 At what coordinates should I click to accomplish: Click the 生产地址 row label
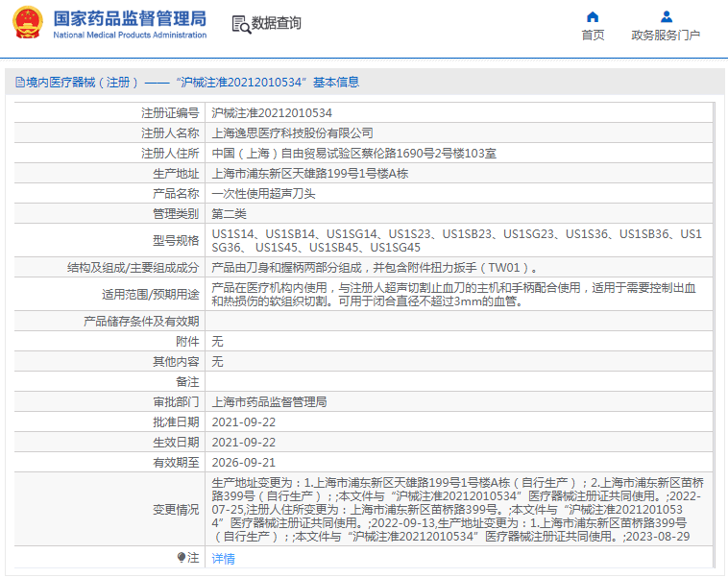coord(176,174)
